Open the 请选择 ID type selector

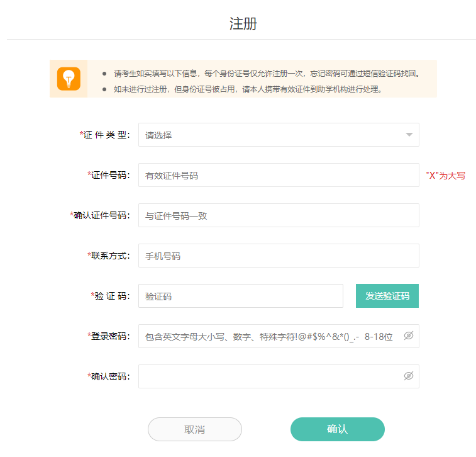270,135
